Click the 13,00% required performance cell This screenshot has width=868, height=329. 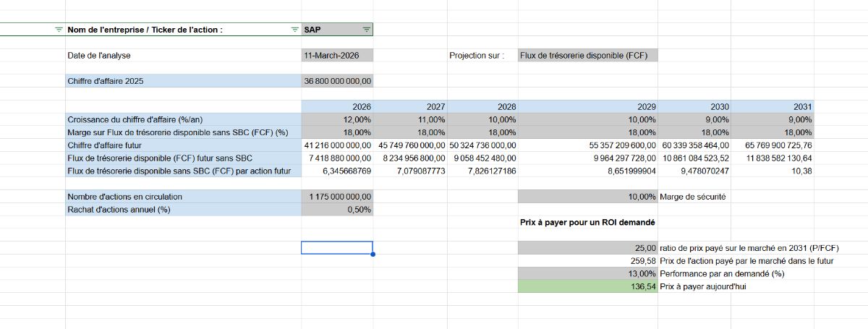[x=588, y=274]
